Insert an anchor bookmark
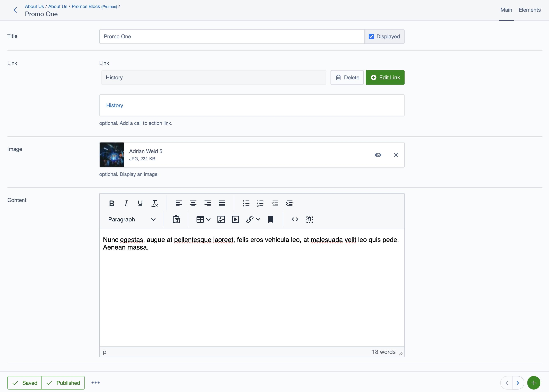 271,219
